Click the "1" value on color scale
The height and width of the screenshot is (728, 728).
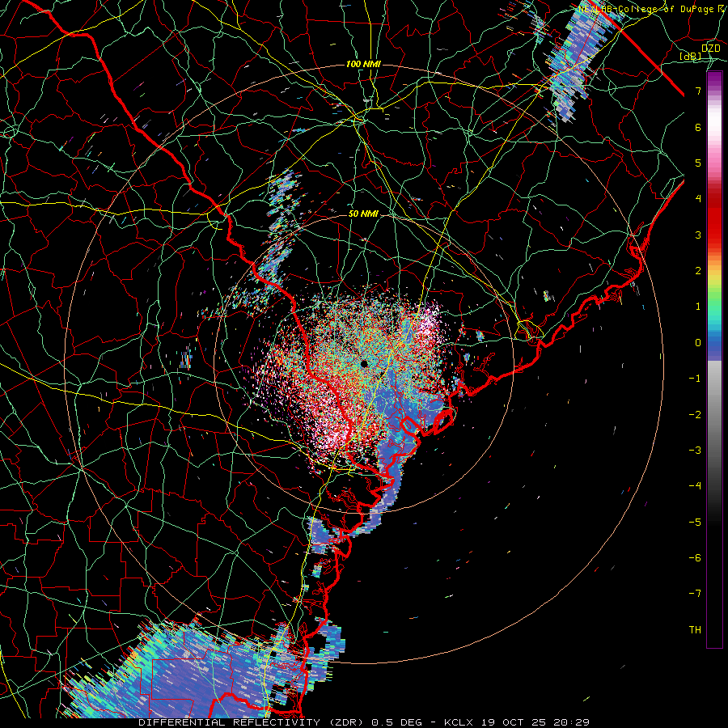click(698, 307)
